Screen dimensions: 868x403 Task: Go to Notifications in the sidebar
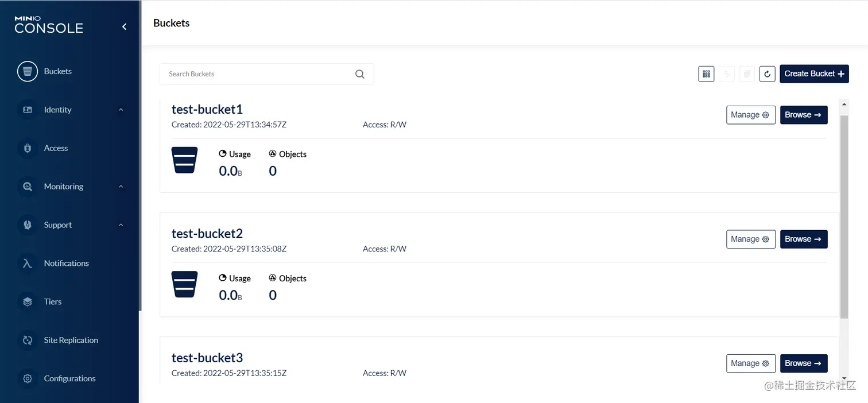click(x=66, y=263)
